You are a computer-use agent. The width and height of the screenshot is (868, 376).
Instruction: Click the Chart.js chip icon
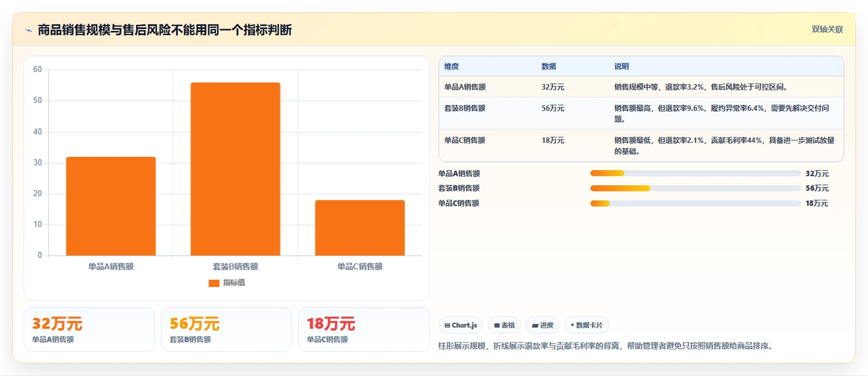coord(447,325)
